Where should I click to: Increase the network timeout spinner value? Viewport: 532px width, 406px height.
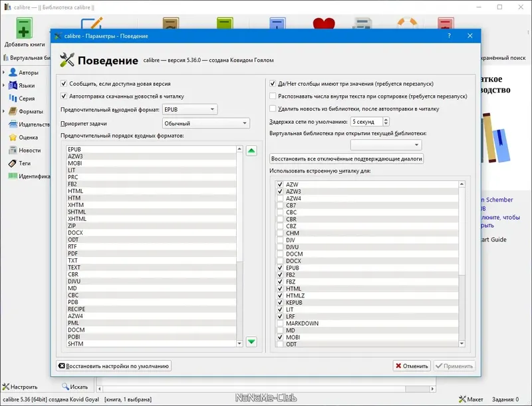tap(386, 119)
